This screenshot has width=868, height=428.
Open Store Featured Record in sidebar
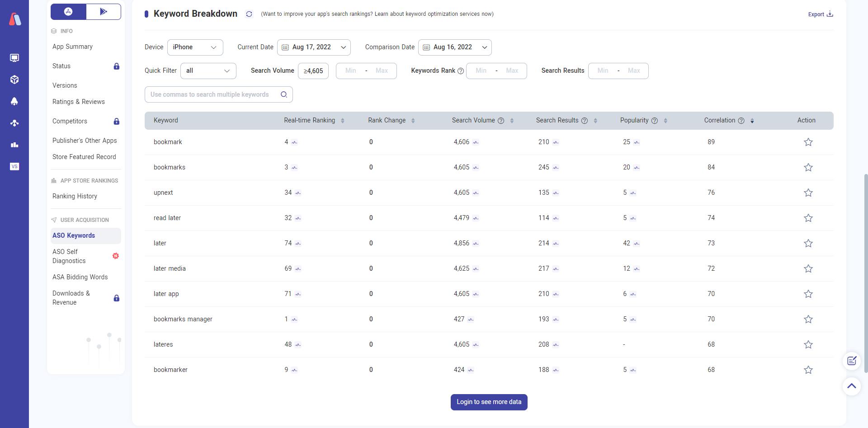[x=84, y=157]
